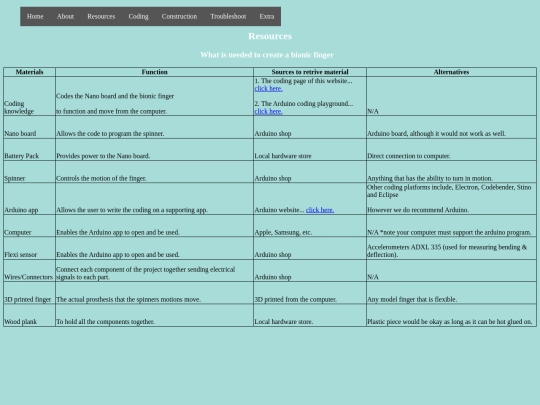
Task: Click 'Controls the motion of the finger.' text
Action: [101, 178]
